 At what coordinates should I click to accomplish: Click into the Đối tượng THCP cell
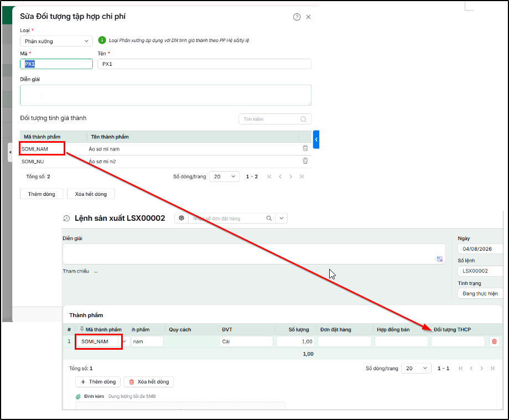458,341
